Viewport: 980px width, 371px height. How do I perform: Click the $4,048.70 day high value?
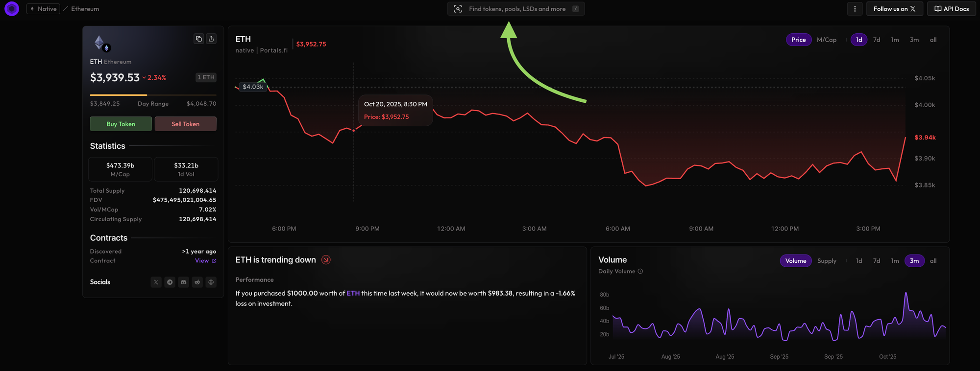click(x=201, y=104)
